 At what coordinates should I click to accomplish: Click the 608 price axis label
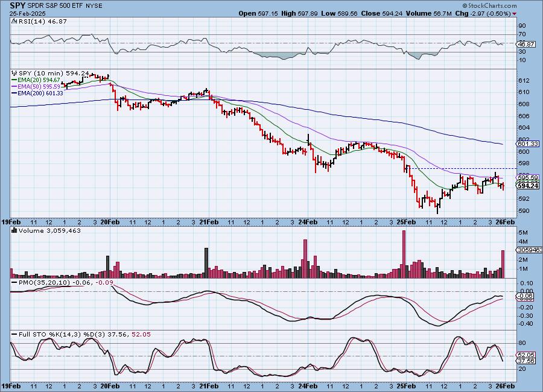tap(524, 104)
